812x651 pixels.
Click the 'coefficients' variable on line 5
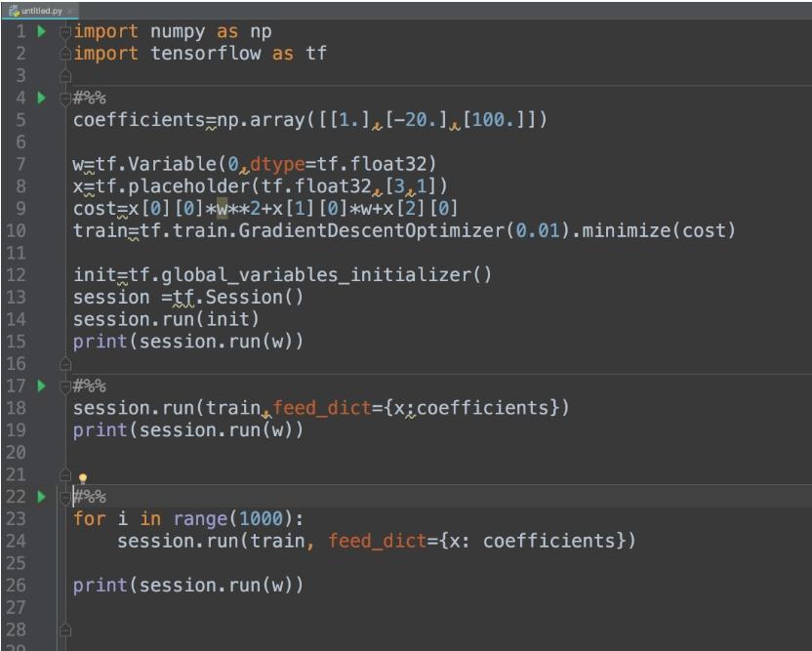pyautogui.click(x=140, y=120)
